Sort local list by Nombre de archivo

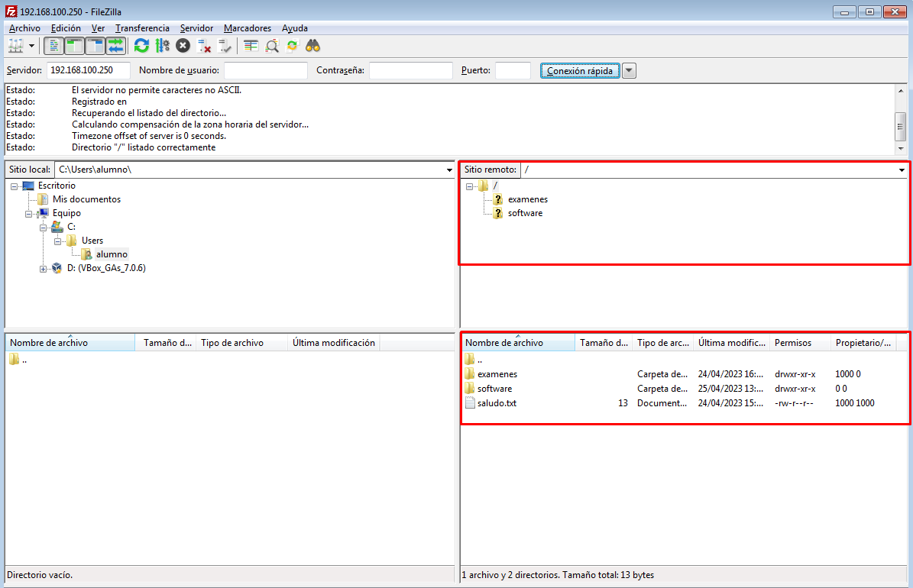click(70, 343)
